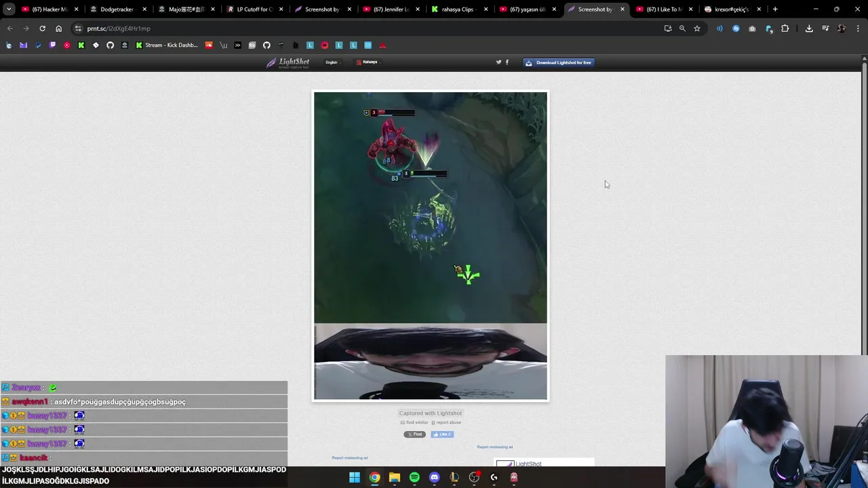Open the uploaded screenshot image
The width and height of the screenshot is (868, 488).
tap(430, 246)
